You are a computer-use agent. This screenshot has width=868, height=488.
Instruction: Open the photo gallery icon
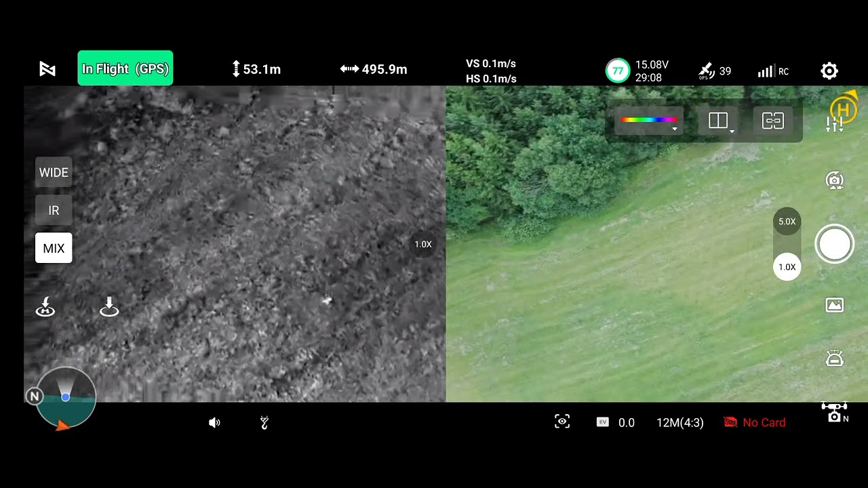point(834,305)
